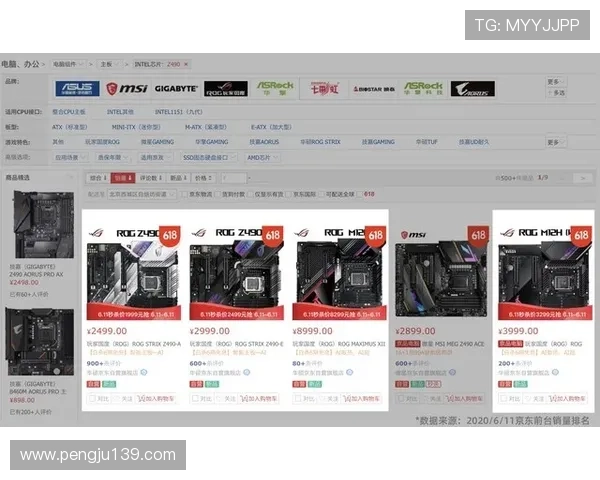Go to the next results page arrow
600x480 pixels.
point(583,178)
